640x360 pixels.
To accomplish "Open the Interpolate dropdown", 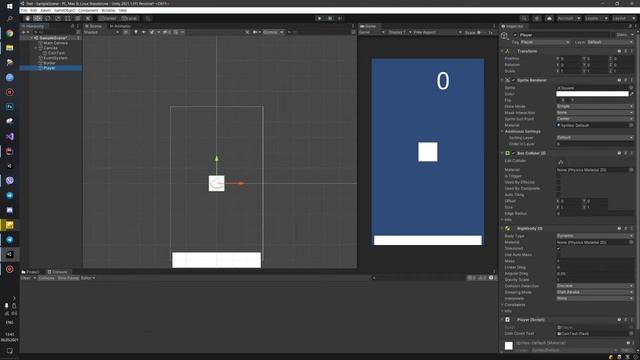I will click(595, 298).
